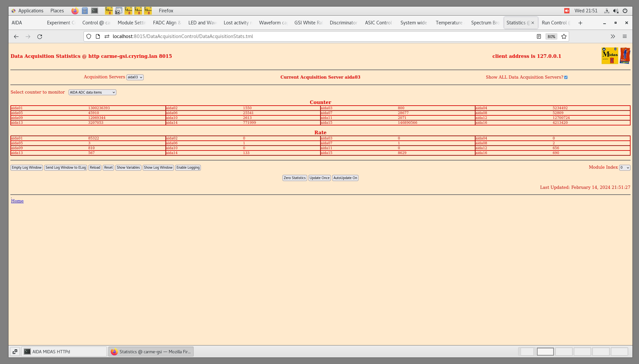The width and height of the screenshot is (639, 364).
Task: Click the Home link at page bottom
Action: [18, 201]
